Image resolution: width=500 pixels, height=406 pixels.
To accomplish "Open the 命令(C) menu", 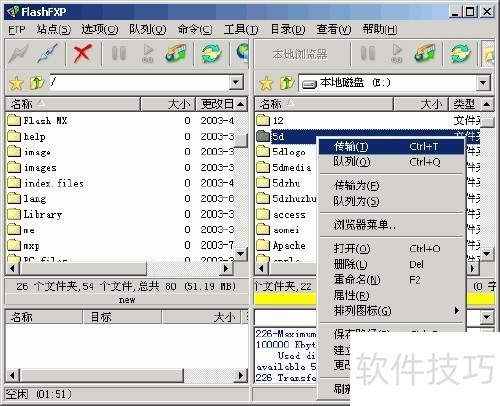I will [x=195, y=29].
